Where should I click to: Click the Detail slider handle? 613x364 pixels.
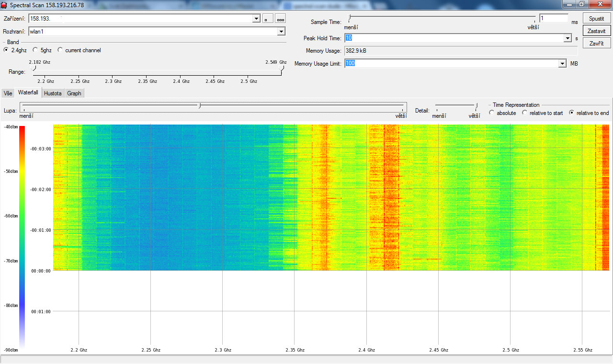477,105
